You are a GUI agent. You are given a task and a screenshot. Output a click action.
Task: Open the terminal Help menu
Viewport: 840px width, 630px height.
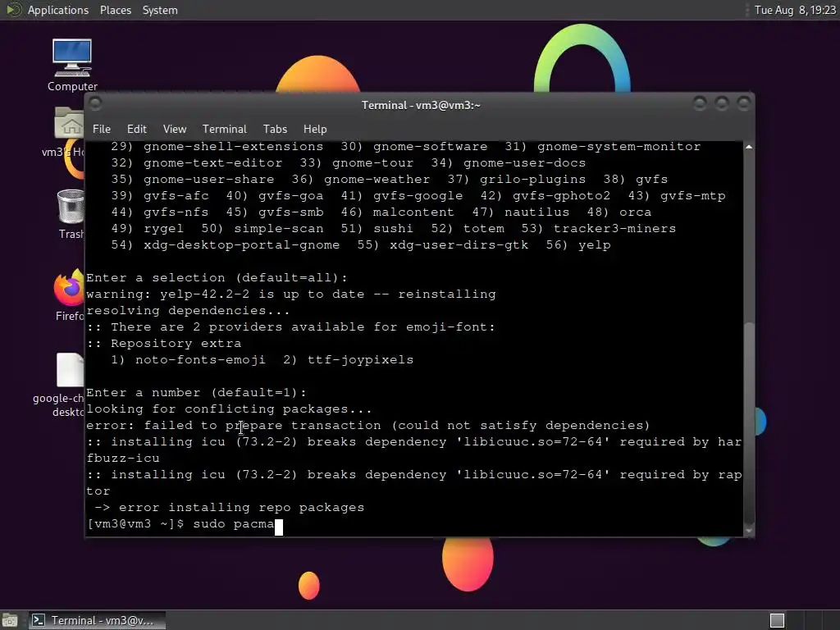coord(315,129)
